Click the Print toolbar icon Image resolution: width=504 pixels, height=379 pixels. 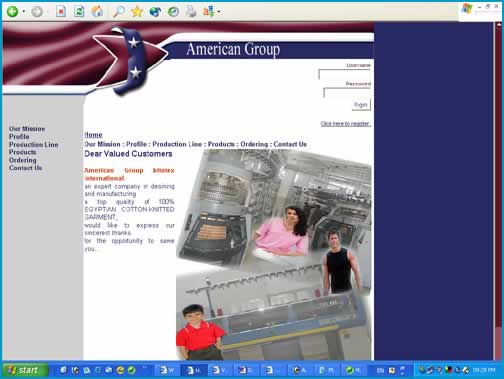point(191,12)
